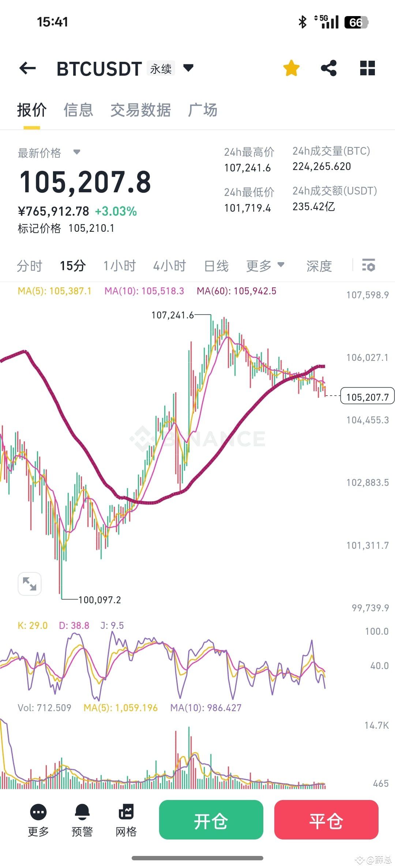This screenshot has height=868, width=395.
Task: Tap the 105,207.7 price label on chart
Action: pyautogui.click(x=367, y=396)
